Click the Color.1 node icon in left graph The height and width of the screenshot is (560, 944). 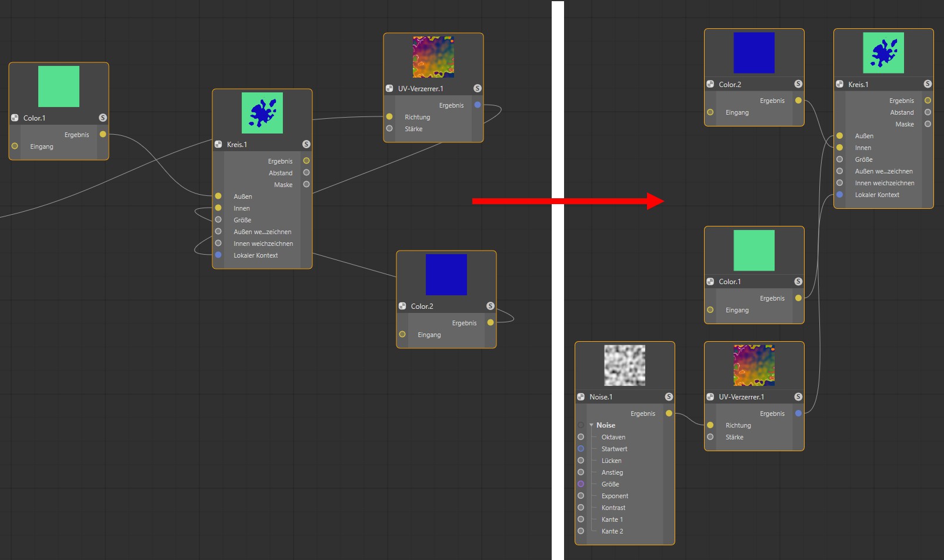pyautogui.click(x=15, y=118)
